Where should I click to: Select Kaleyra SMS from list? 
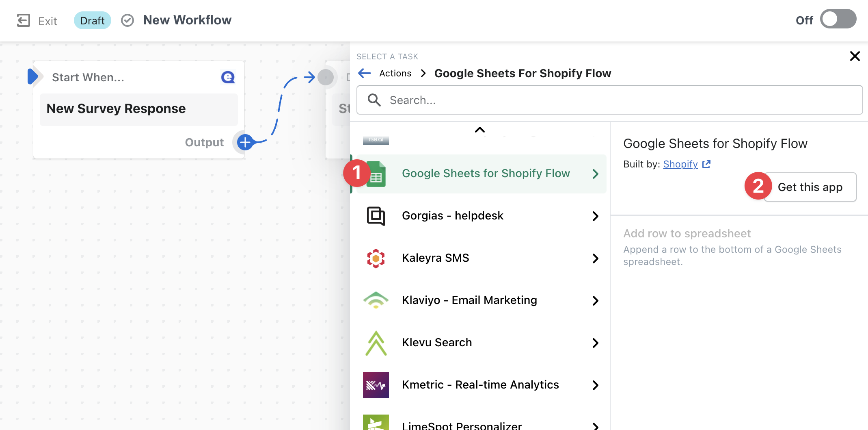pyautogui.click(x=479, y=258)
